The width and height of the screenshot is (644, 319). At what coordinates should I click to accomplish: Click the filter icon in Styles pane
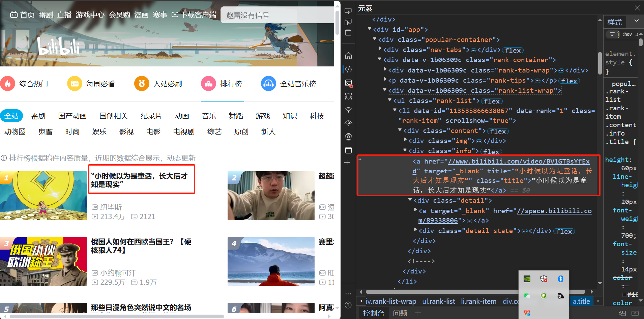click(x=612, y=34)
